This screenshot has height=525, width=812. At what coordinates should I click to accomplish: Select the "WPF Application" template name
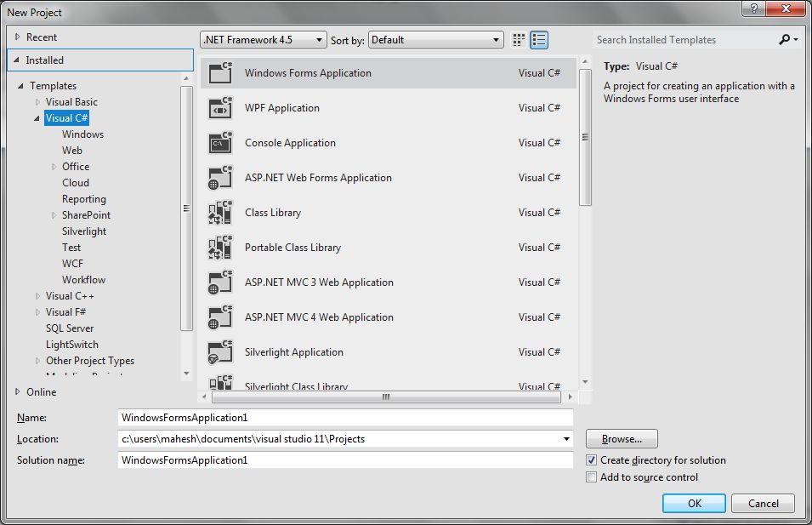click(x=282, y=108)
